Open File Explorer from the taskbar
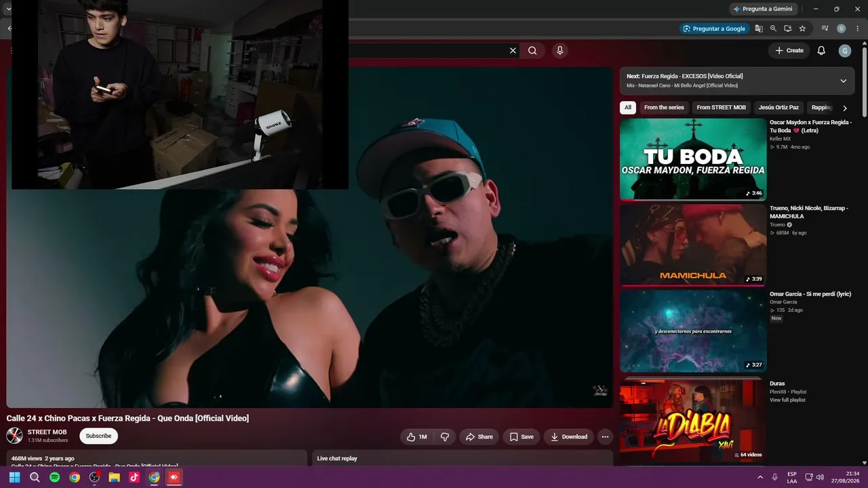 [x=115, y=477]
